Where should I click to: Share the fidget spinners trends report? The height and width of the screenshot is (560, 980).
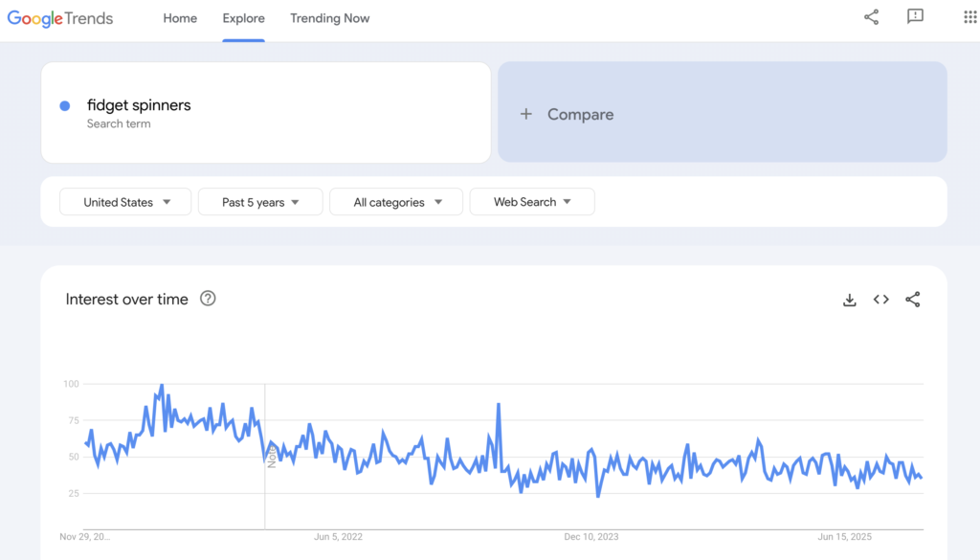[x=871, y=16]
